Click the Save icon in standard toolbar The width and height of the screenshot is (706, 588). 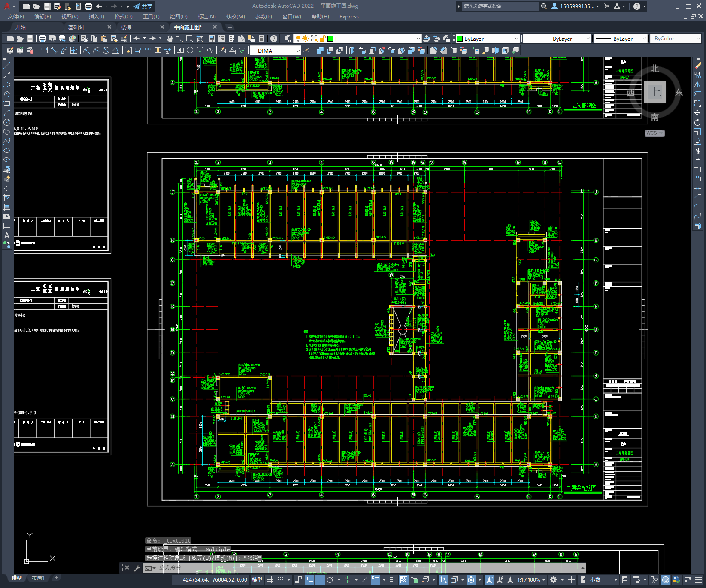pyautogui.click(x=30, y=39)
